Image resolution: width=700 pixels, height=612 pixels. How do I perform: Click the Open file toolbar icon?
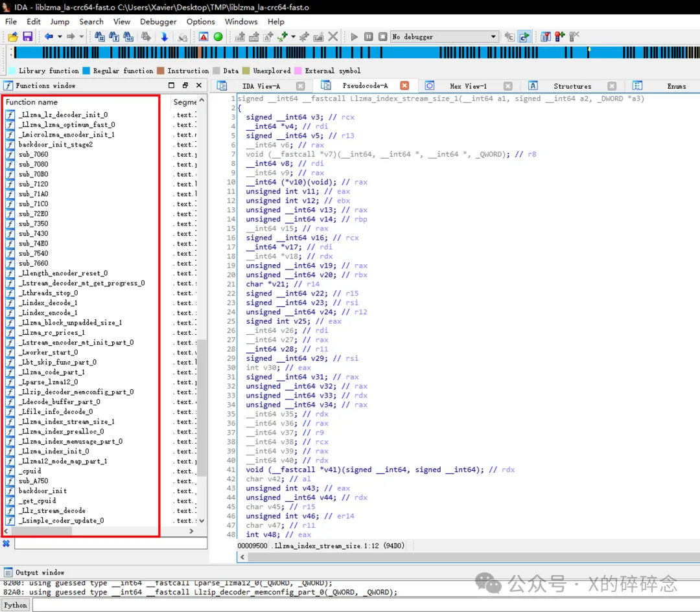click(x=12, y=37)
